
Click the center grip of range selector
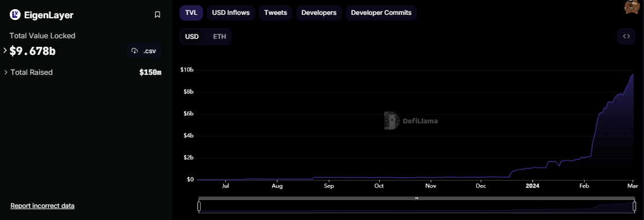(x=416, y=198)
